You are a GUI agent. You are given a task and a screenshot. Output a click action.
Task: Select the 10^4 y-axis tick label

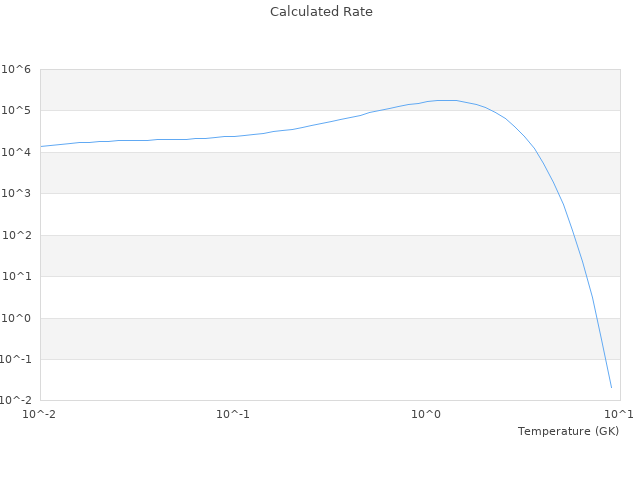pyautogui.click(x=17, y=152)
